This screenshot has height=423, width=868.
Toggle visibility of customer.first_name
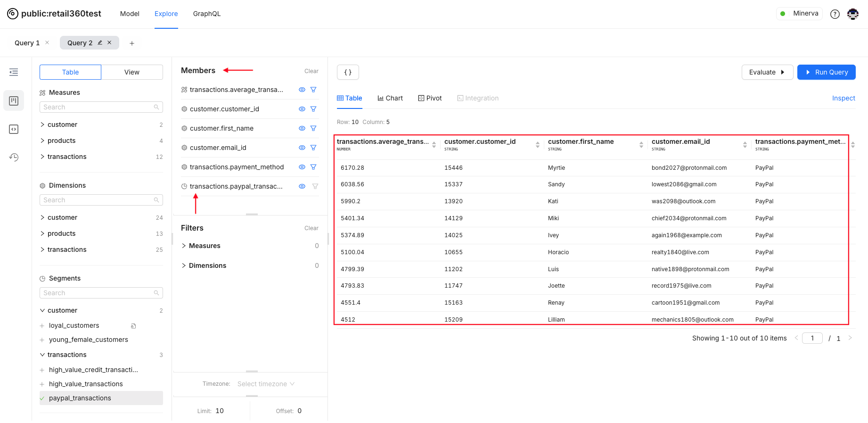(302, 128)
